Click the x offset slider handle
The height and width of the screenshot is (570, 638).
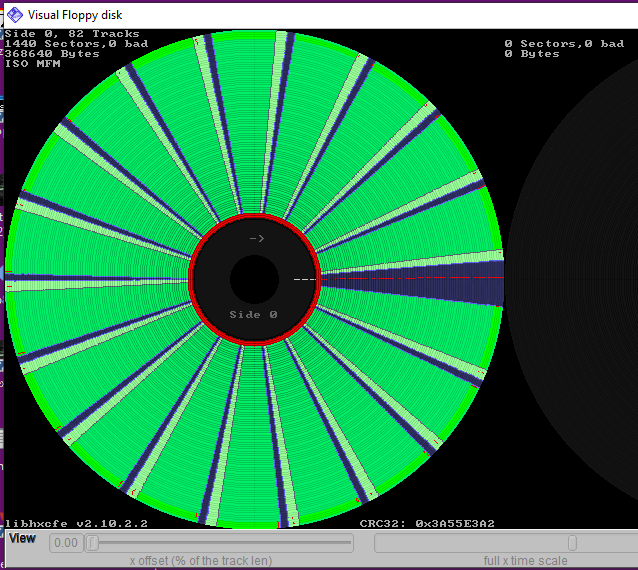[93, 543]
